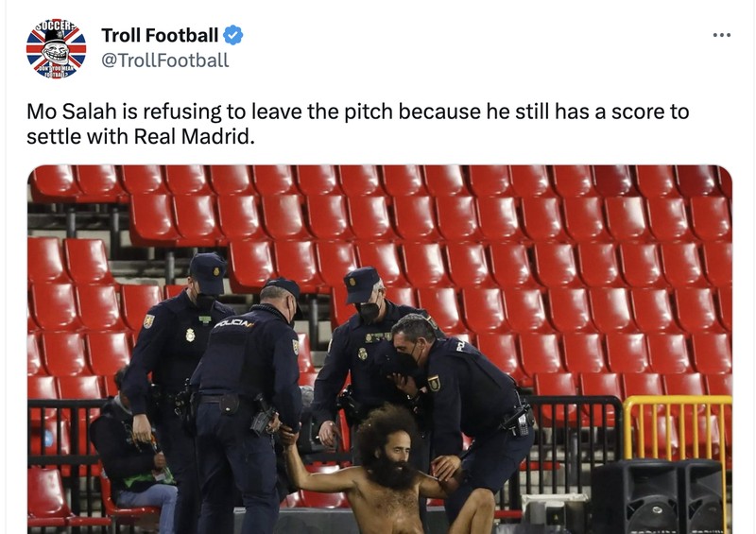Screen dimensions: 756x534
Task: Click the blue verified checkmark badge
Action: [233, 35]
